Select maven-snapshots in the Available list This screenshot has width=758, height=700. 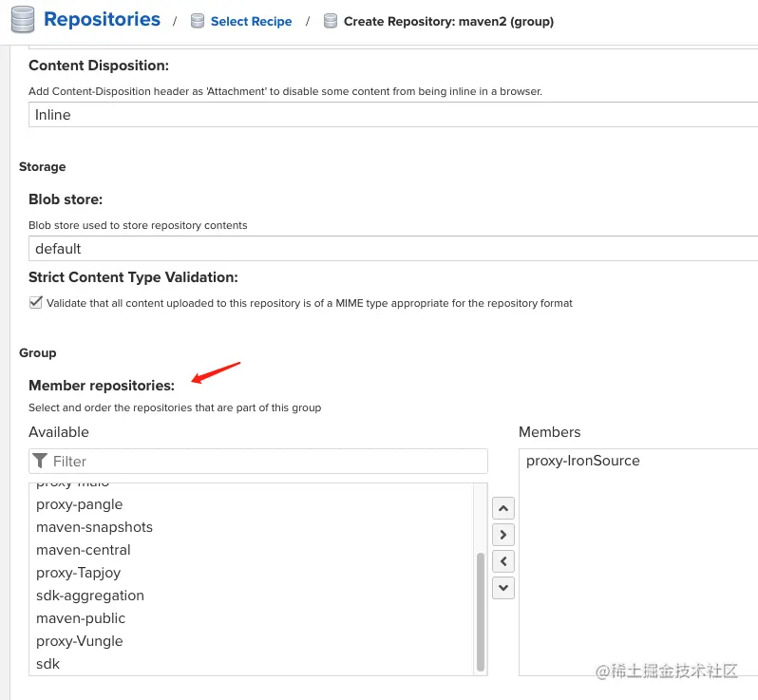coord(94,527)
